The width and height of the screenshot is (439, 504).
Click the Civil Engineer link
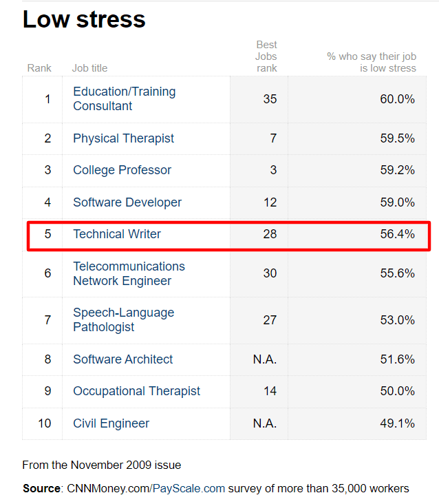[x=111, y=423]
